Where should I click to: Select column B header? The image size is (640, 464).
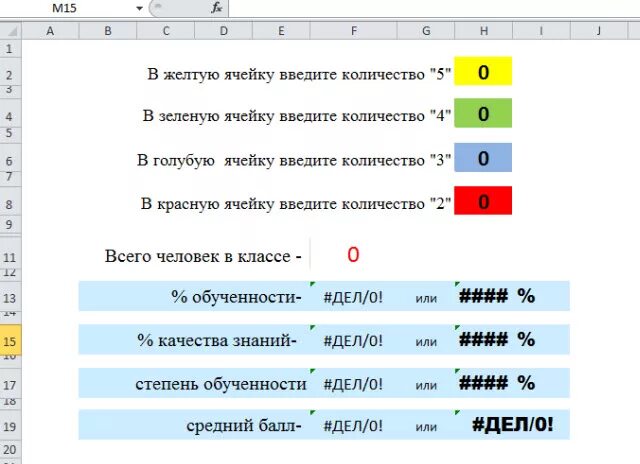108,31
